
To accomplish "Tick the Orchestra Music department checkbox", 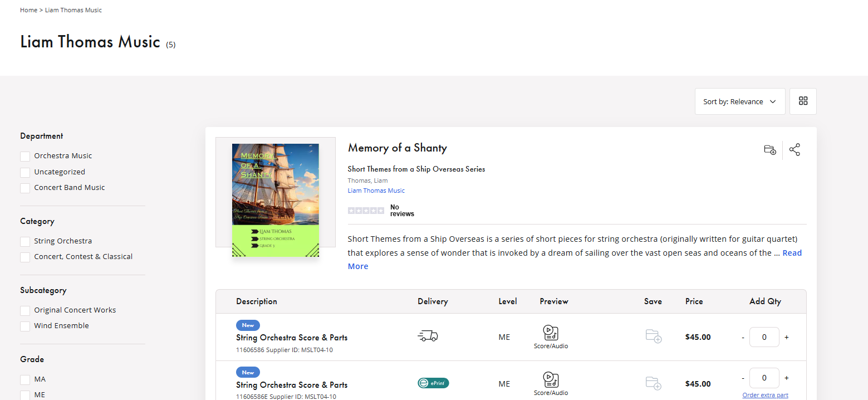I will click(25, 157).
